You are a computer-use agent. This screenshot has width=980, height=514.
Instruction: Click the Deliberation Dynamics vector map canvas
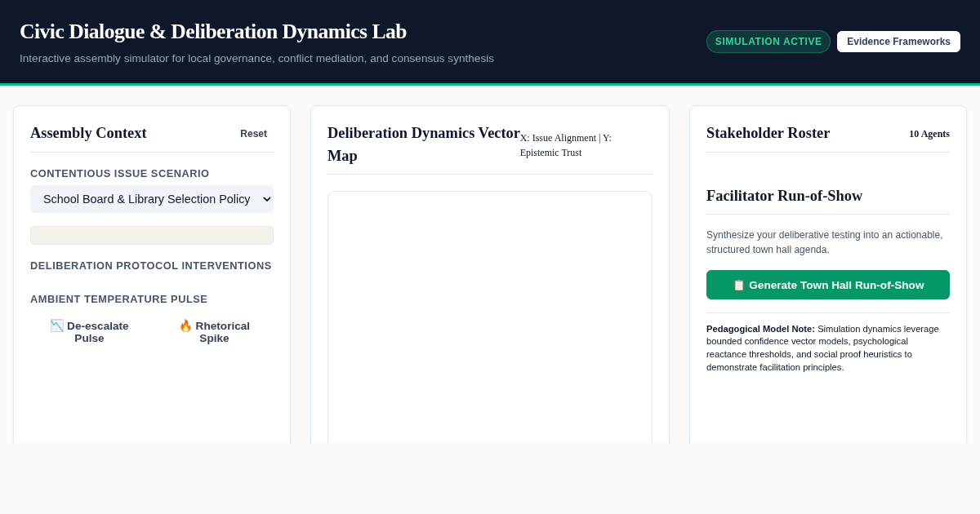coord(490,318)
